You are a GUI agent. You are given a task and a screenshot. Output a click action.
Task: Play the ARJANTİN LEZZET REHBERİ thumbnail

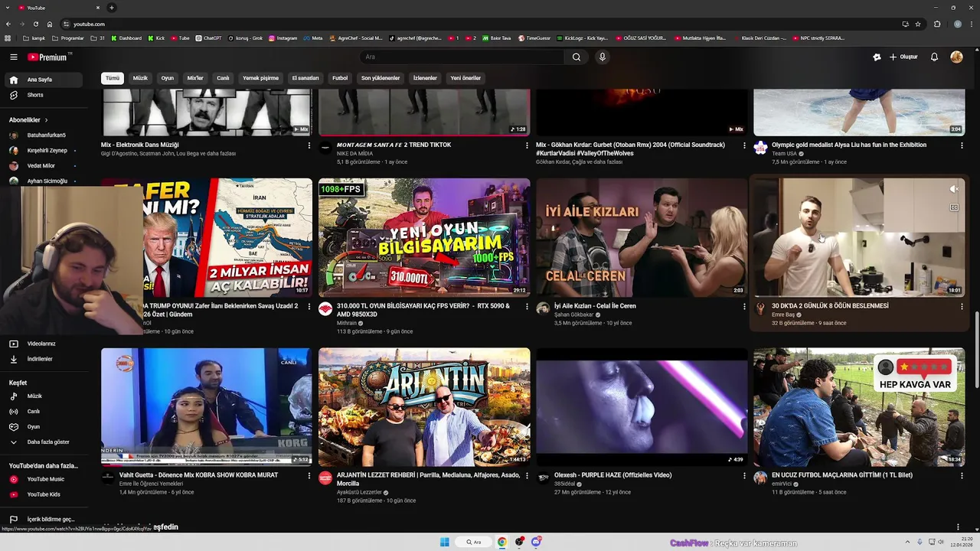pos(424,407)
